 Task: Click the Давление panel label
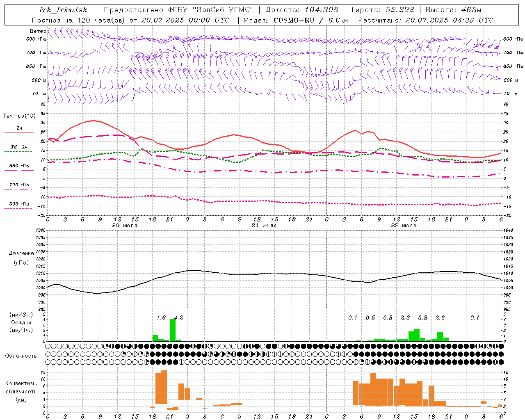[x=21, y=253]
